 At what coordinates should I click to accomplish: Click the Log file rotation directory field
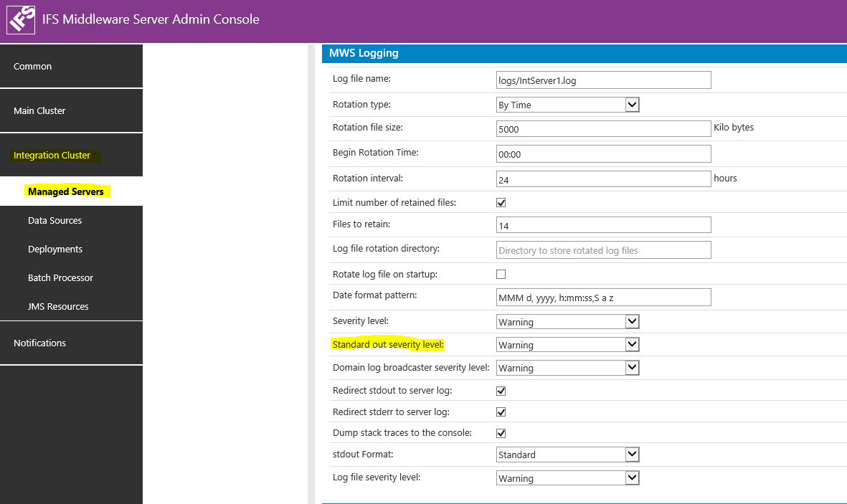click(x=603, y=250)
